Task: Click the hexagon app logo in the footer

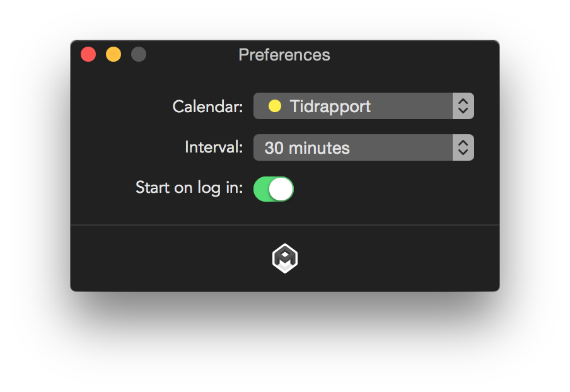Action: (x=284, y=258)
